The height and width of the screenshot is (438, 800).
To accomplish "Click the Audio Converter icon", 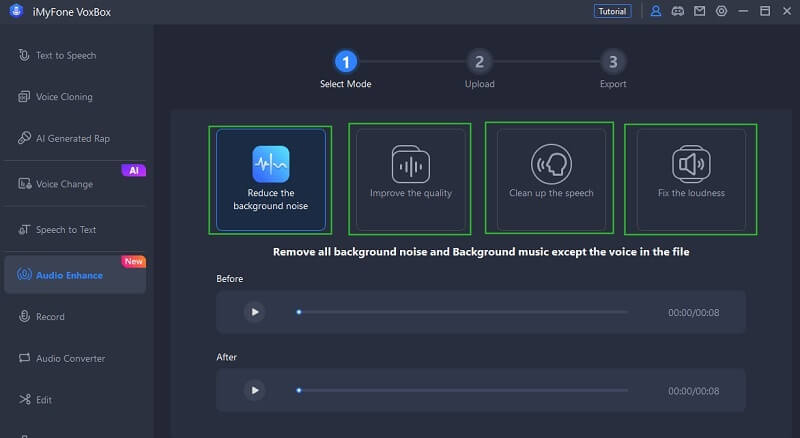I will [24, 358].
